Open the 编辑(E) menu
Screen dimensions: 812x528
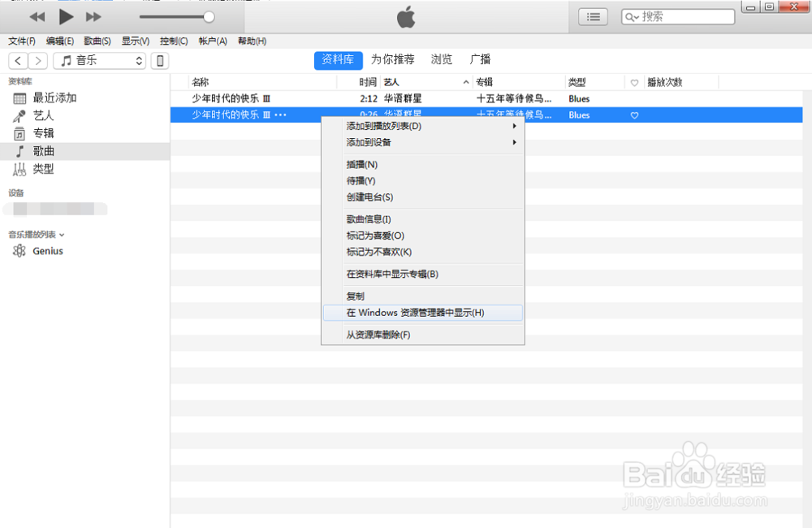[x=59, y=41]
